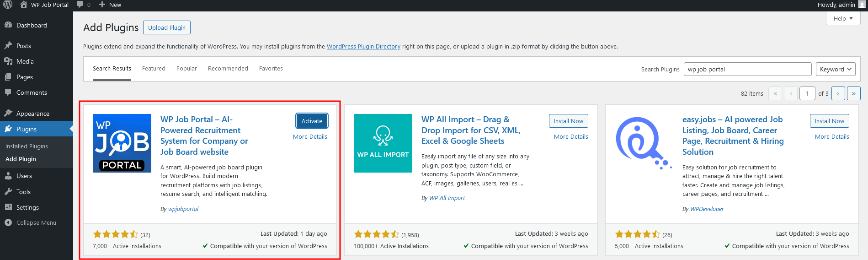Viewport: 868px width, 260px height.
Task: Click the Search Plugins input field
Action: point(747,69)
